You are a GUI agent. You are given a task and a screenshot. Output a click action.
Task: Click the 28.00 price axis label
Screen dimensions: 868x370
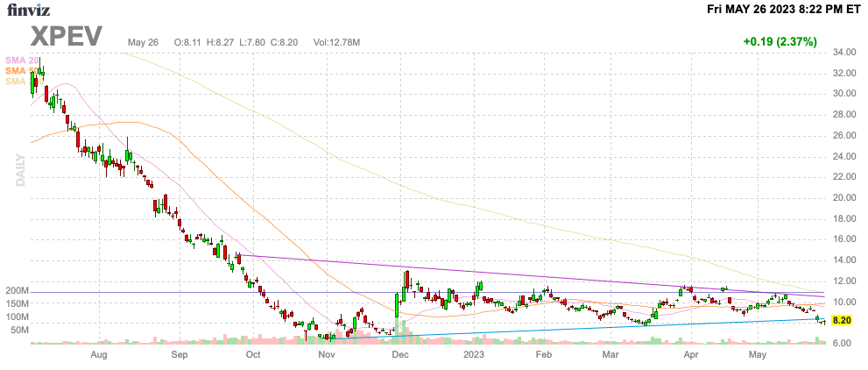[x=843, y=115]
